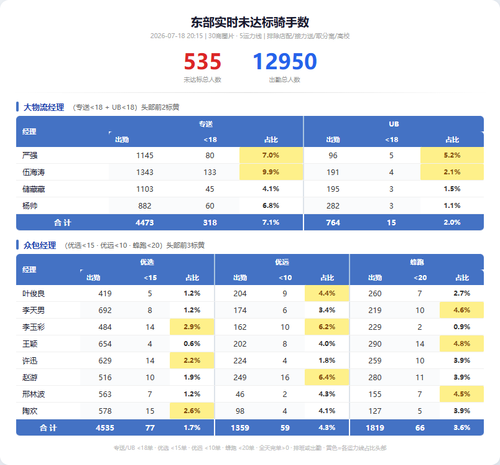Click the highlighted 2.6% cell
500x465 pixels.
point(192,411)
